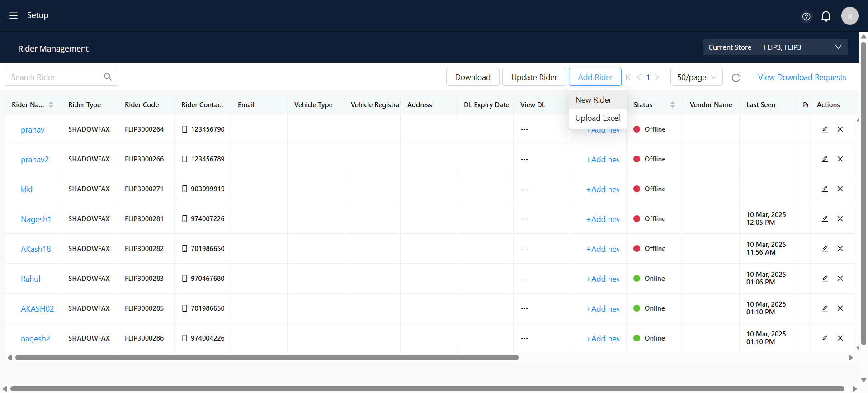Screen dimensions: 868x393
Task: Edit rider pranav with pencil icon
Action: tap(825, 129)
